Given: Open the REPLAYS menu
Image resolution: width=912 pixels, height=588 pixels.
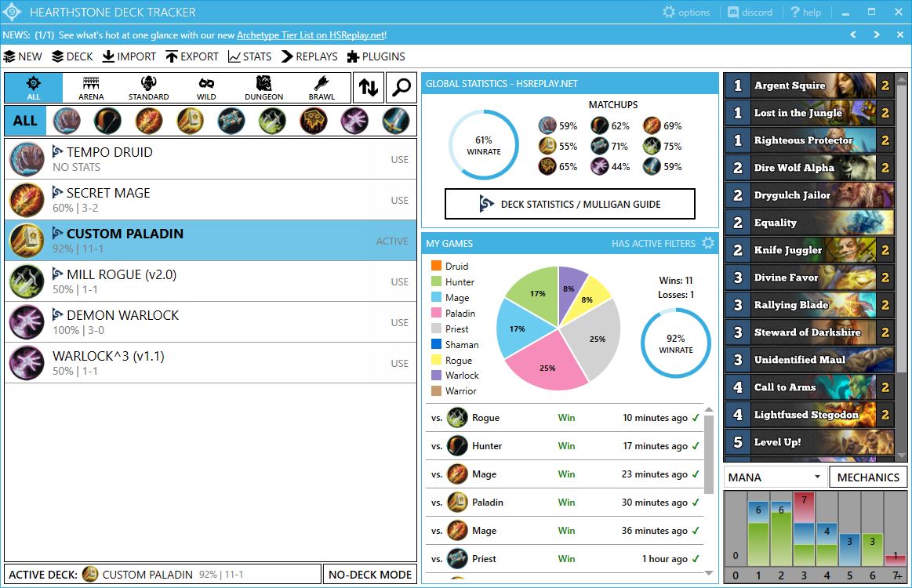Looking at the screenshot, I should (310, 56).
